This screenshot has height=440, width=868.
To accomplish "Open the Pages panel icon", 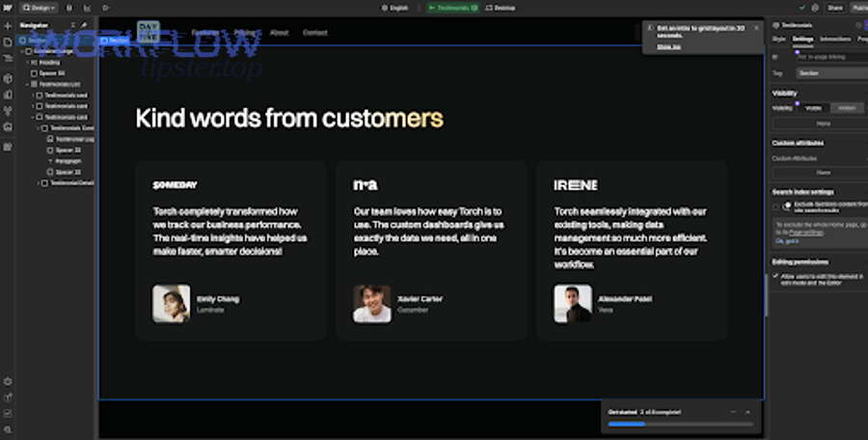I will 8,42.
